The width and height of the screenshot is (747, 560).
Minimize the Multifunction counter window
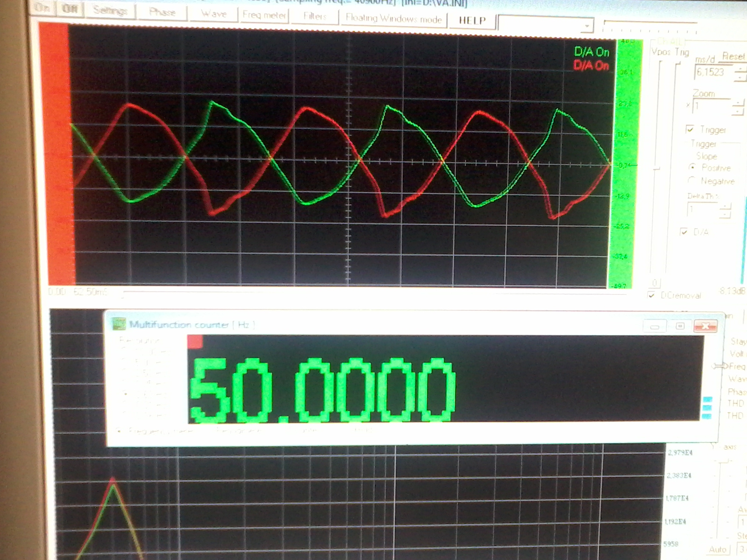tap(655, 326)
